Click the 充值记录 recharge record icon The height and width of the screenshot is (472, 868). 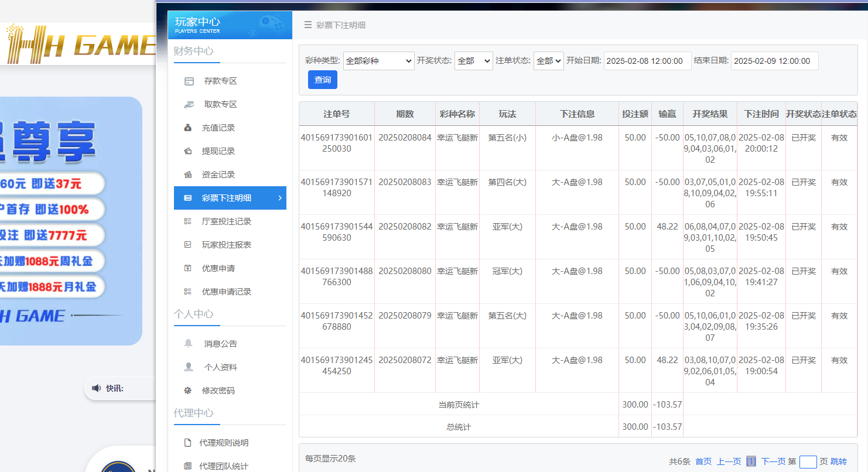(188, 127)
